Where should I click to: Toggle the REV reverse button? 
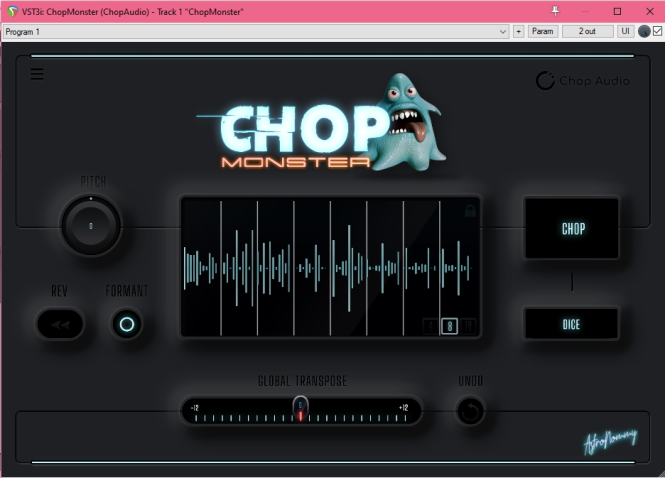(x=60, y=324)
